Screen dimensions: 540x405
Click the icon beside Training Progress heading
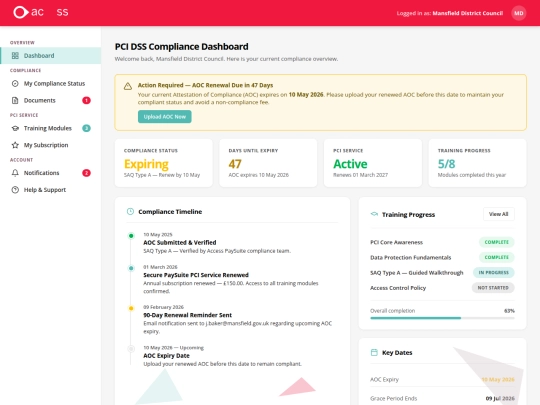[x=374, y=214]
